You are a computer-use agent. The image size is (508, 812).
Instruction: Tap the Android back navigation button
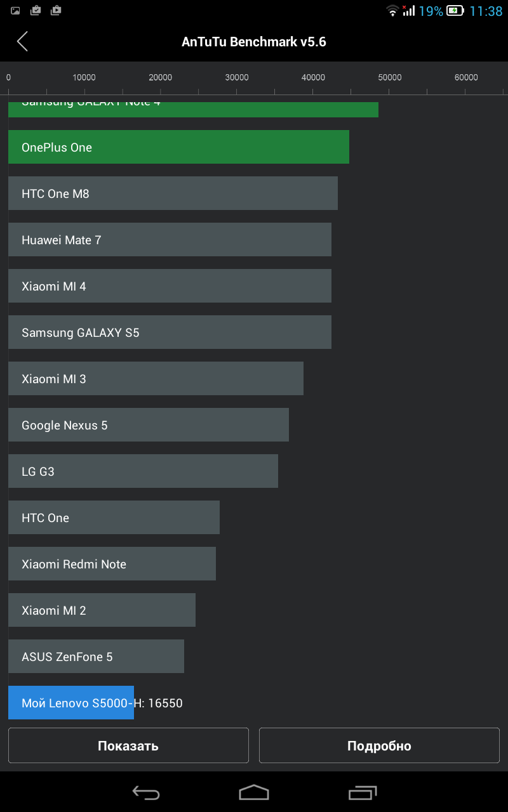point(145,792)
